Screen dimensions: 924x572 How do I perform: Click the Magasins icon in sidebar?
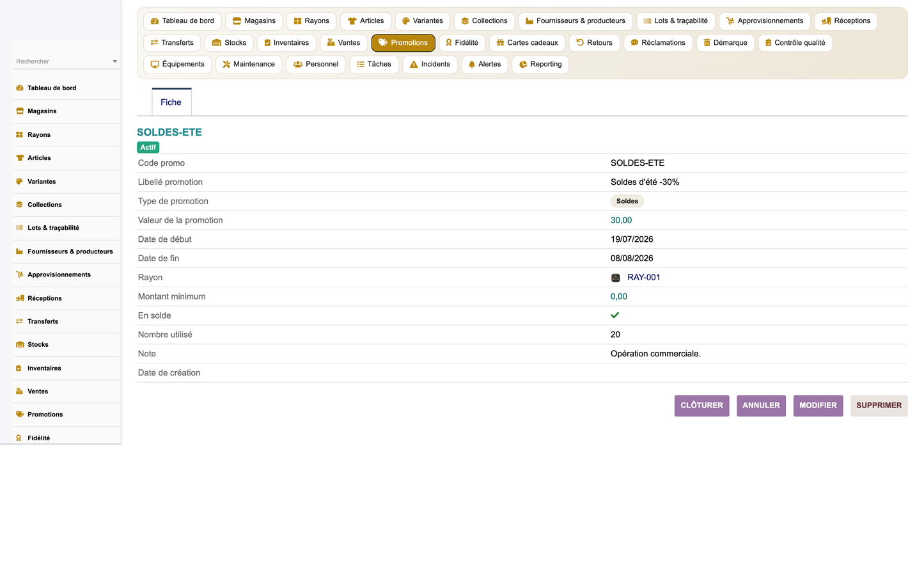pyautogui.click(x=20, y=111)
